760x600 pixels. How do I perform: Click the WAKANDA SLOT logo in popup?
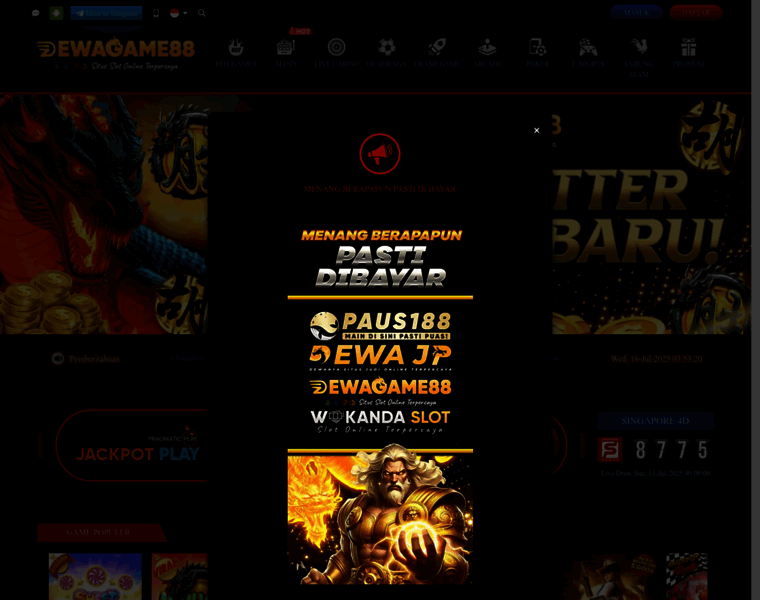pos(380,421)
